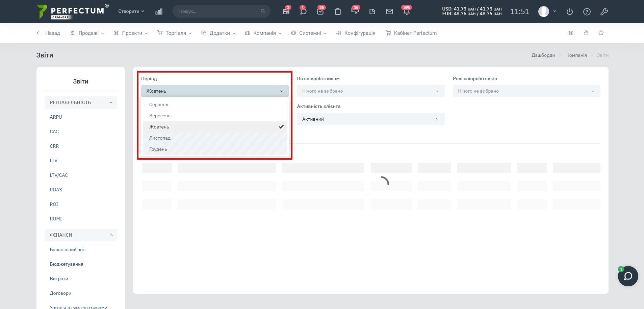644x309 pixels.
Task: Open the LTV/CAC report link
Action: pos(59,175)
